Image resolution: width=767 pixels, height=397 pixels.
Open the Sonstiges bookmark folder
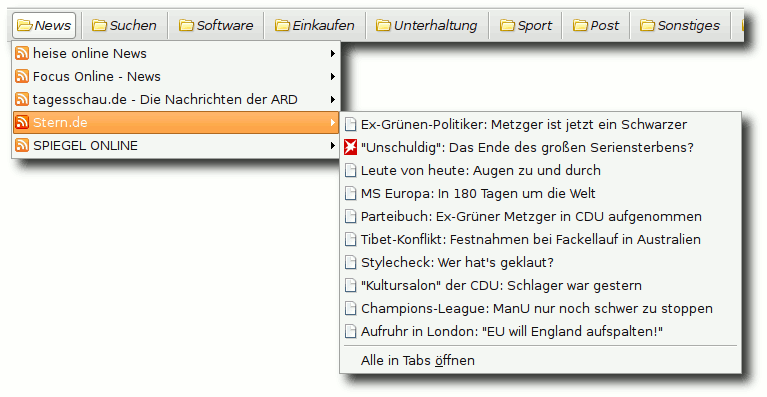680,25
